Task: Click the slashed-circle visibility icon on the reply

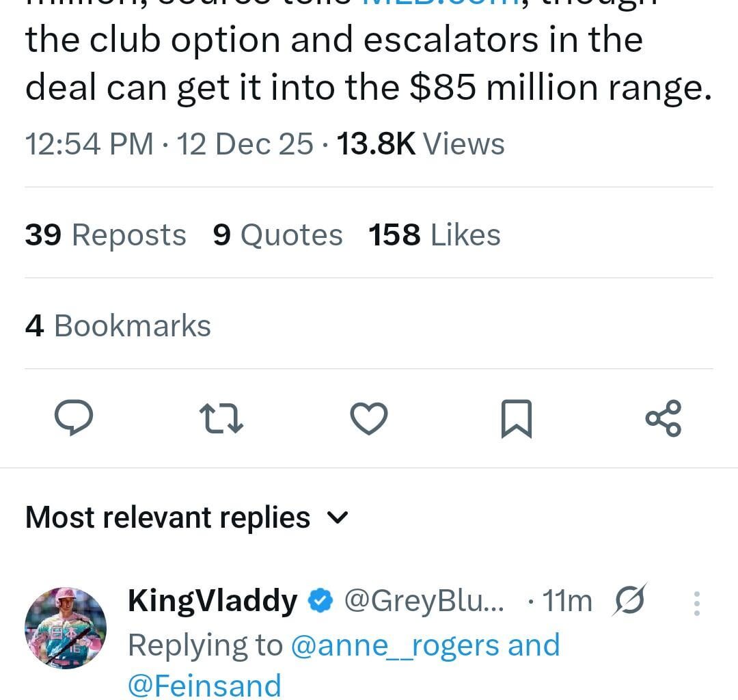Action: point(629,600)
